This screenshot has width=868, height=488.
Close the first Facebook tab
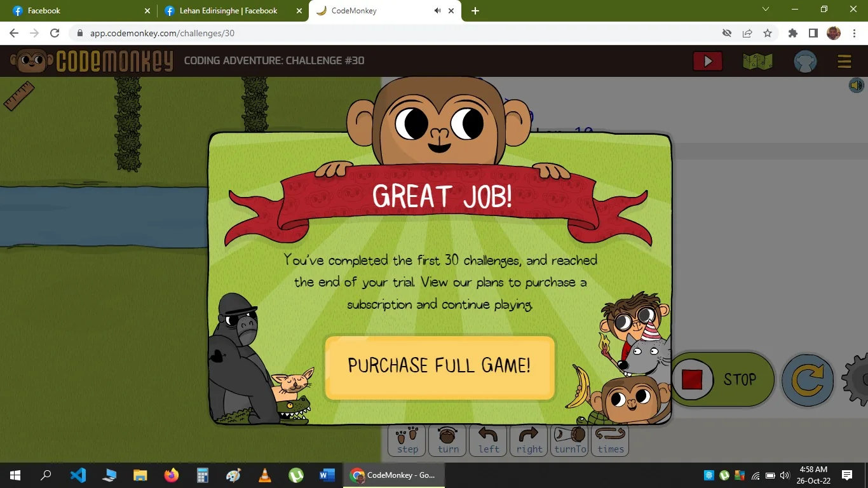[x=147, y=11]
